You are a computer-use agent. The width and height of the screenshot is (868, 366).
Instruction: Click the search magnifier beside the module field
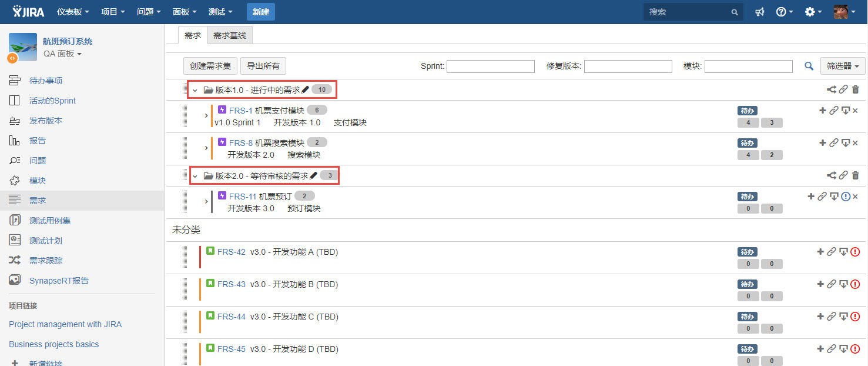pos(809,66)
